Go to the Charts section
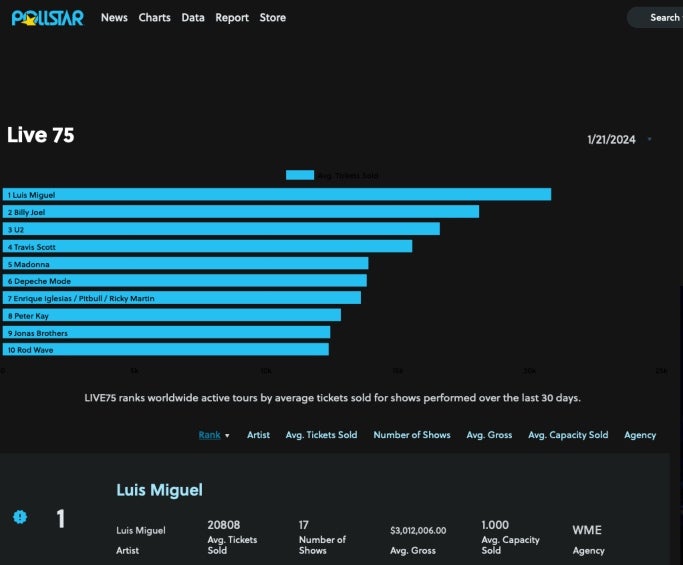683x565 pixels. [154, 17]
